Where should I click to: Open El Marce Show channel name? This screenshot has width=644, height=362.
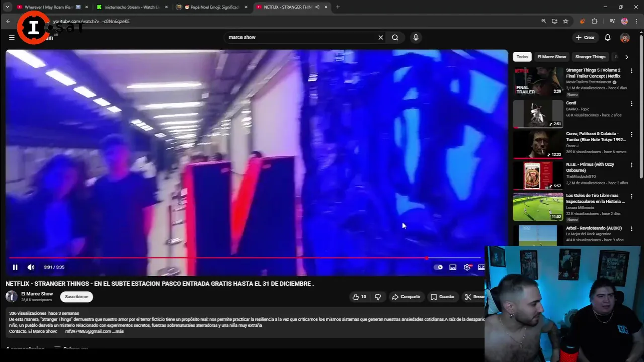37,294
